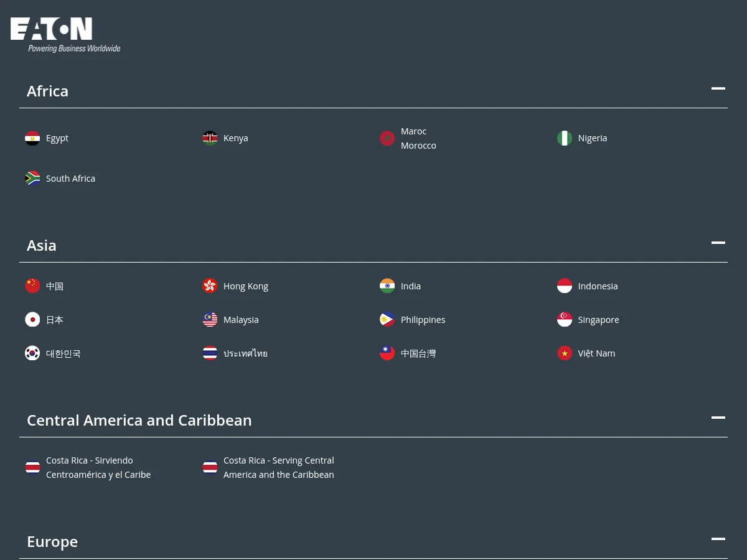Viewport: 747px width, 560px height.
Task: Collapse the Central America and Caribbean section
Action: tap(718, 418)
